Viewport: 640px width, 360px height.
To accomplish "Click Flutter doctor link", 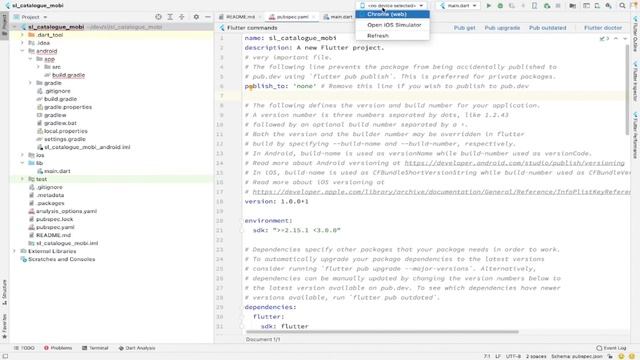I will pyautogui.click(x=603, y=28).
